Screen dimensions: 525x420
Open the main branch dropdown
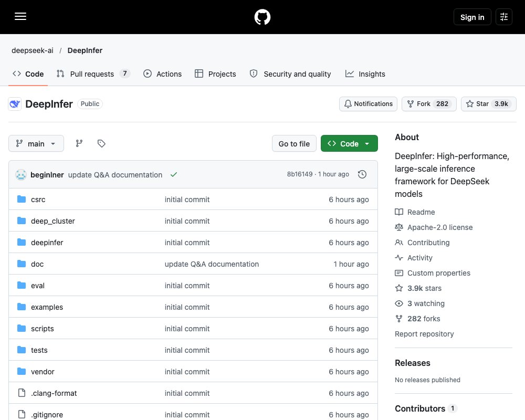pyautogui.click(x=36, y=143)
